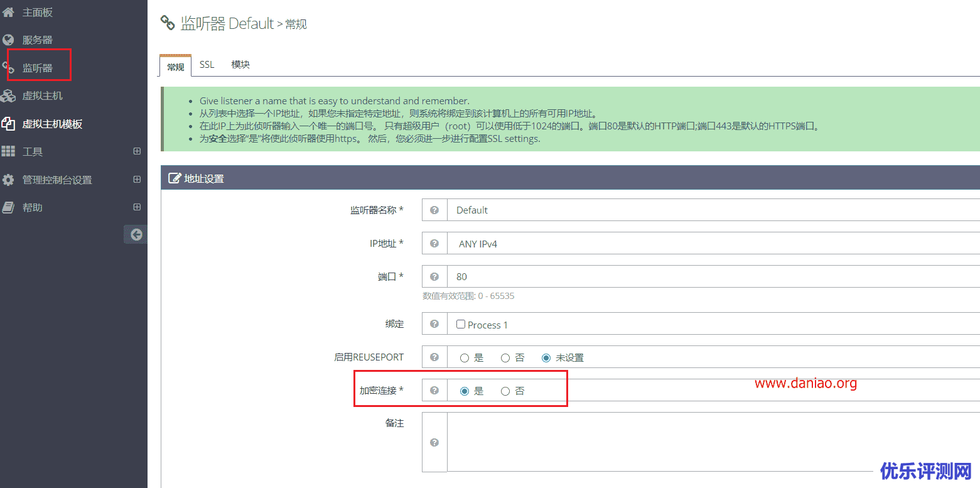
Task: Open help tooltip for 备注
Action: tap(434, 442)
